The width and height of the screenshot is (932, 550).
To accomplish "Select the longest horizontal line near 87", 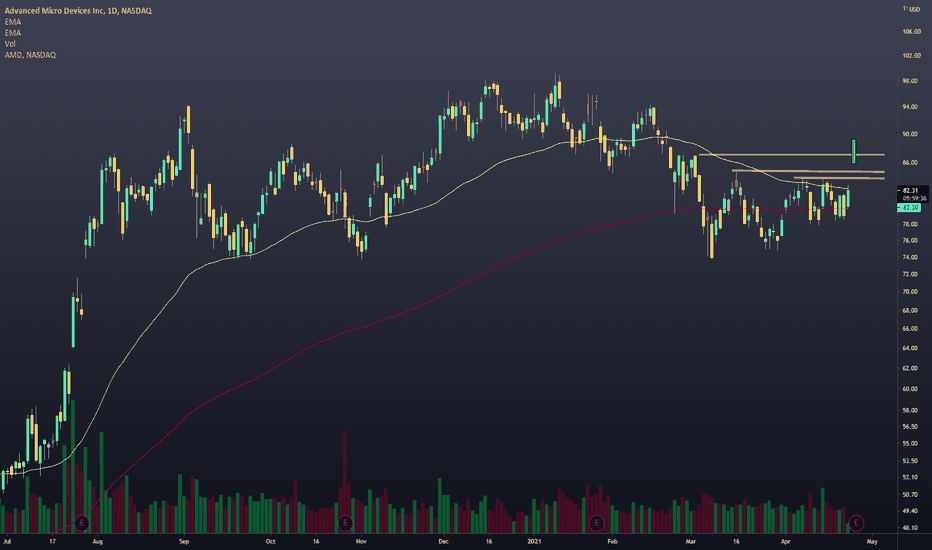I will 792,155.
